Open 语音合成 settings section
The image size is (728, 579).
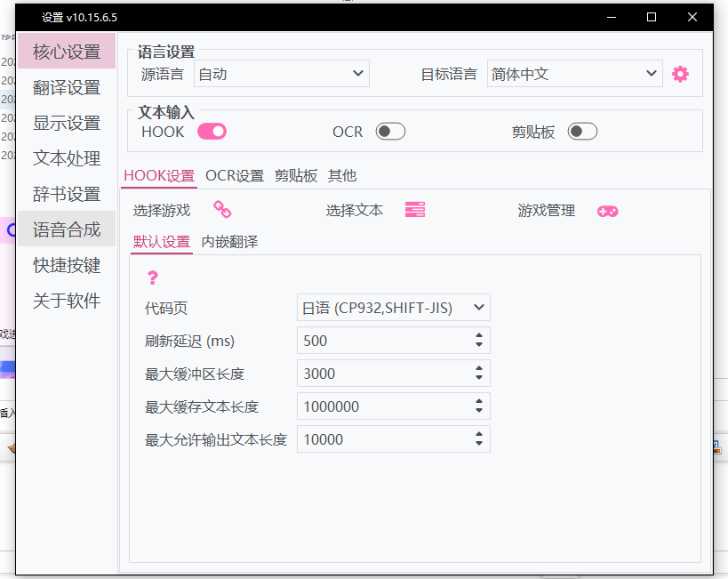pos(67,229)
